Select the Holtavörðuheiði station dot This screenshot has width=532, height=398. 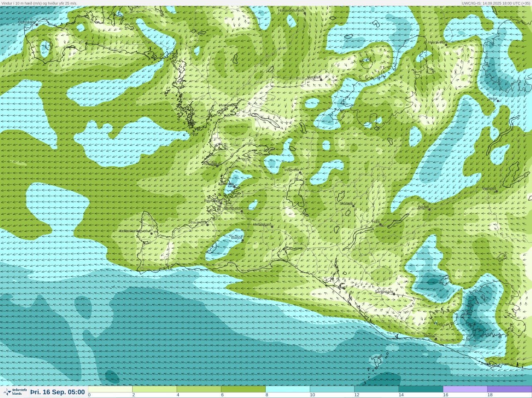coord(305,13)
